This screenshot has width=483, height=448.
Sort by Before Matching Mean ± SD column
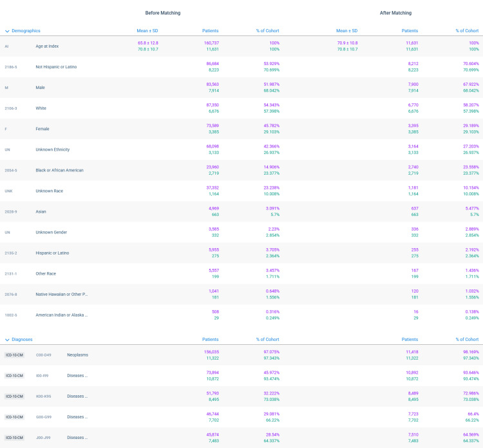[x=147, y=31]
